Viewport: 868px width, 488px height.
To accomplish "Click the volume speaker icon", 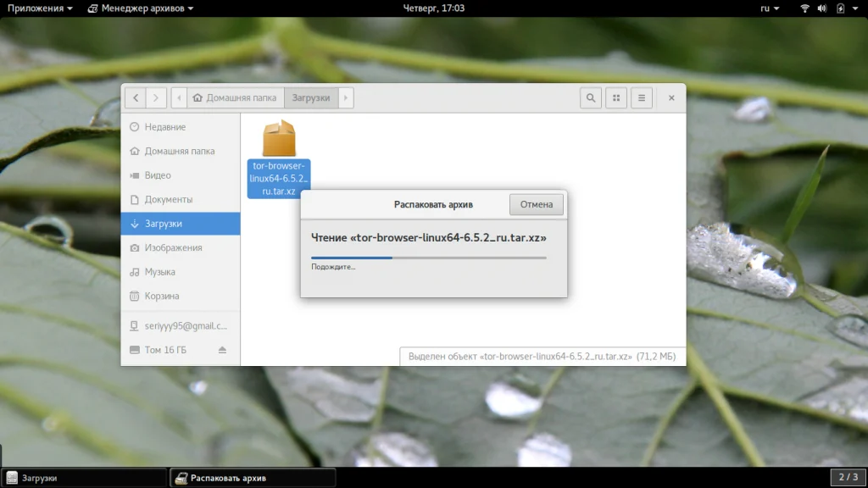I will click(822, 8).
